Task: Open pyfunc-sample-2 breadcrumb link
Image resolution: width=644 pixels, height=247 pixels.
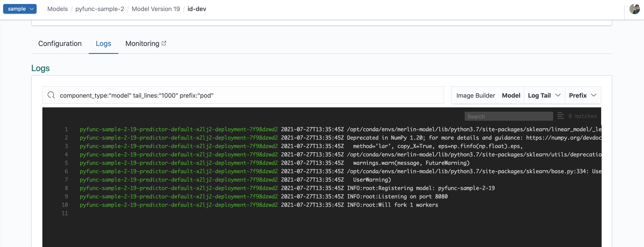Action: point(100,9)
